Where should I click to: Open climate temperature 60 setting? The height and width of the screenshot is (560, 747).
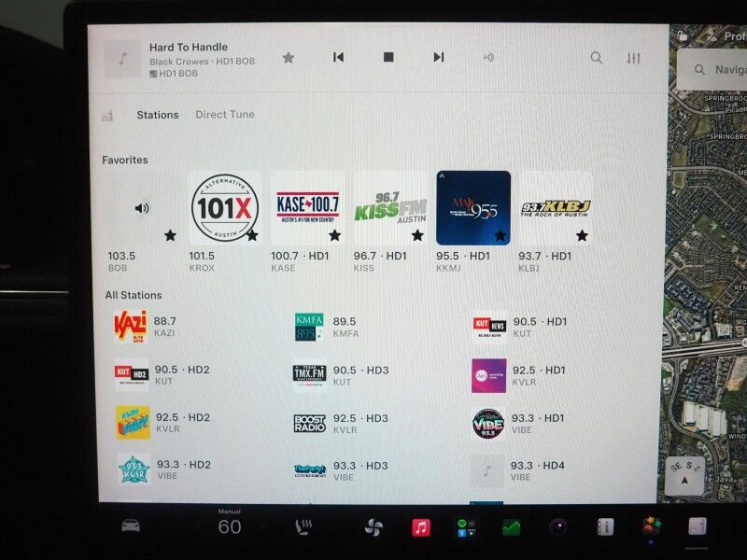click(x=229, y=526)
